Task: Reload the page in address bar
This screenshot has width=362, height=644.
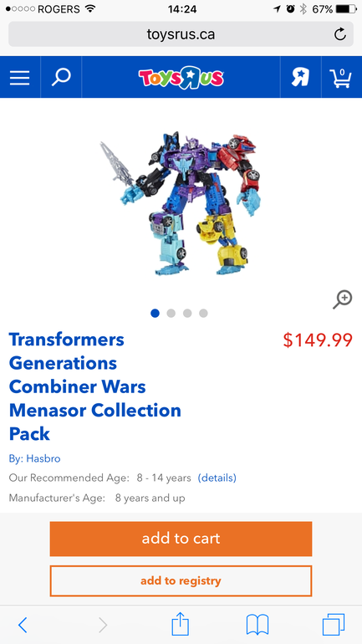Action: [339, 34]
